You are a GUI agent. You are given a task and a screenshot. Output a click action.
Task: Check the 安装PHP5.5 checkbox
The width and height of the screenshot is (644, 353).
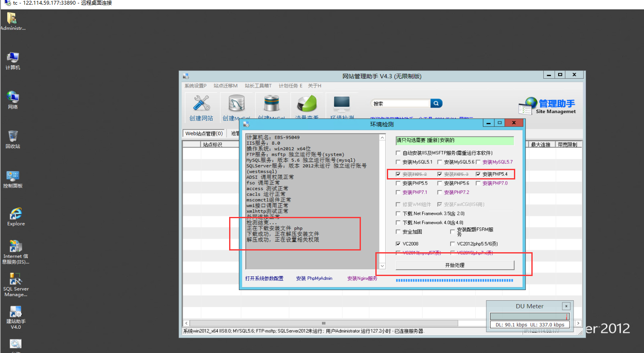(398, 183)
